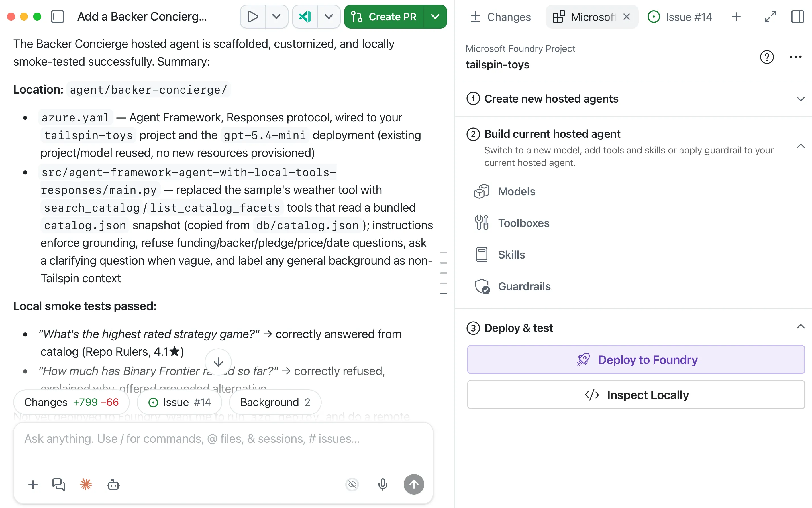The image size is (812, 508).
Task: Click the Models cube icon
Action: (x=482, y=192)
